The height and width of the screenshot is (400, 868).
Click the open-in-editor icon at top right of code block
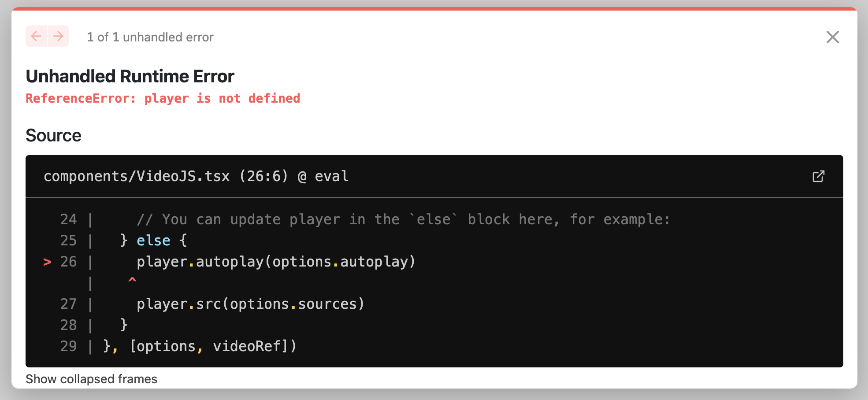pos(818,176)
